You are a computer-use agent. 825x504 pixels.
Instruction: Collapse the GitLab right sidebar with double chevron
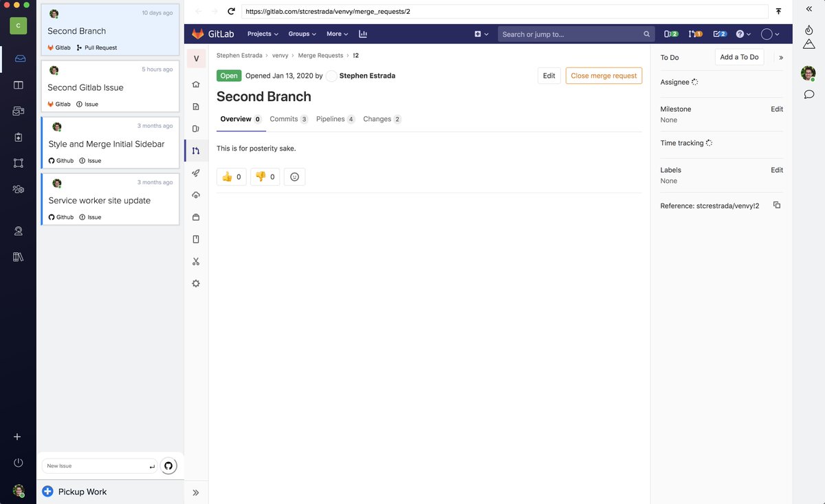[781, 58]
